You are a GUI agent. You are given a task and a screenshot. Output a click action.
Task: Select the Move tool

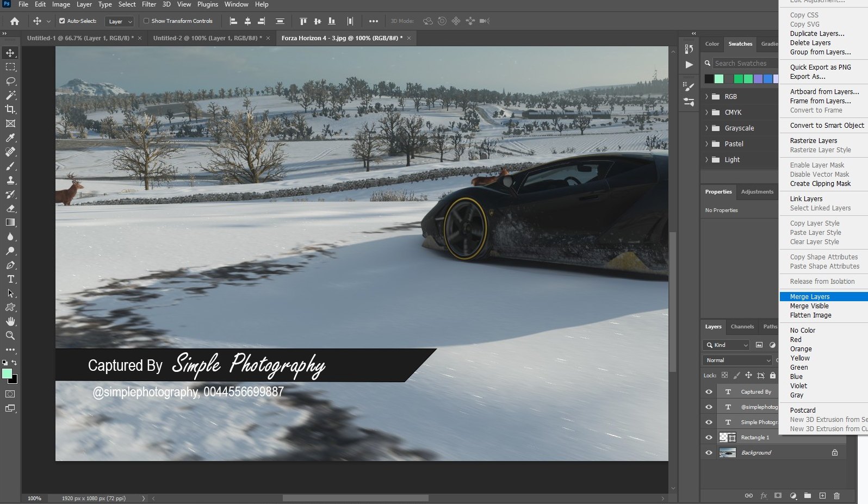point(10,53)
